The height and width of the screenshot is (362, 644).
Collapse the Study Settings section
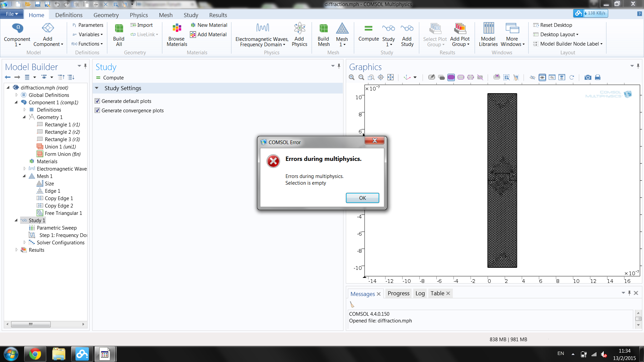point(97,88)
